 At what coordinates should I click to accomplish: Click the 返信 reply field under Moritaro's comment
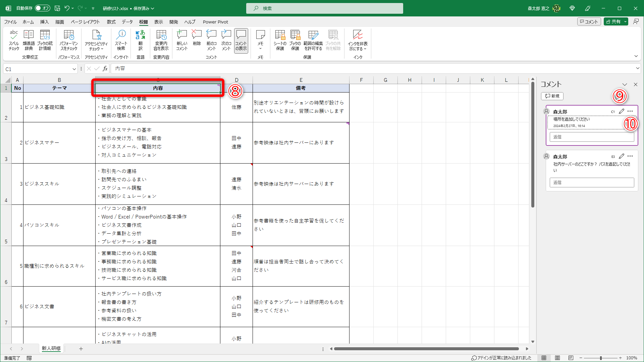[x=592, y=137]
